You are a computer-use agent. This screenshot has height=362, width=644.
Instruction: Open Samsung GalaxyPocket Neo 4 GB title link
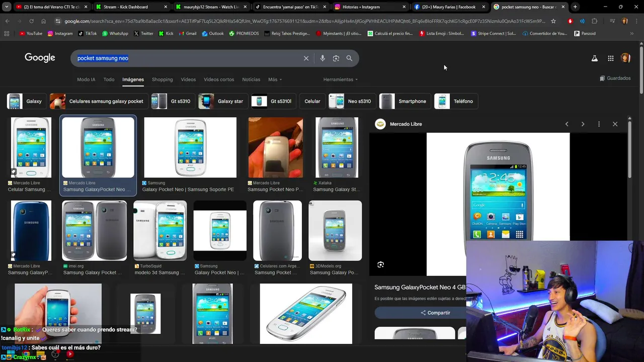click(x=420, y=287)
